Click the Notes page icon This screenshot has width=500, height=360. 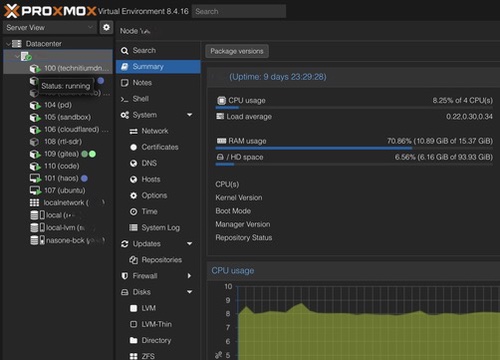click(x=125, y=83)
